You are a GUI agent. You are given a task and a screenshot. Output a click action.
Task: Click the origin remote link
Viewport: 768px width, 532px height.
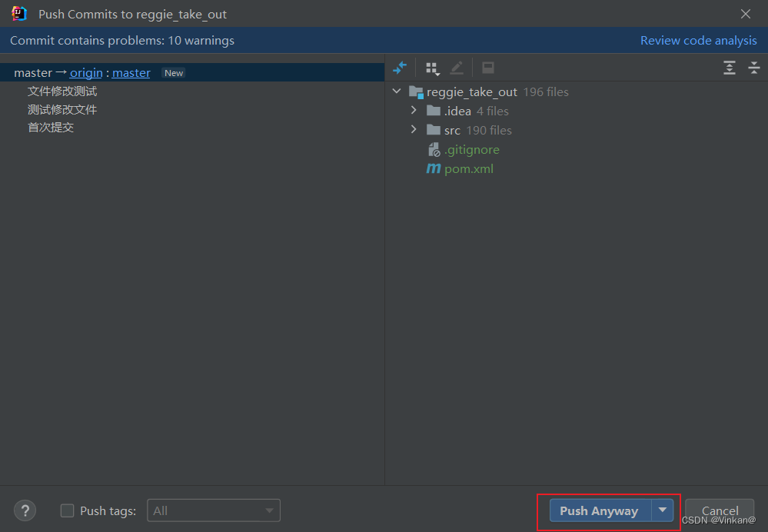click(85, 72)
